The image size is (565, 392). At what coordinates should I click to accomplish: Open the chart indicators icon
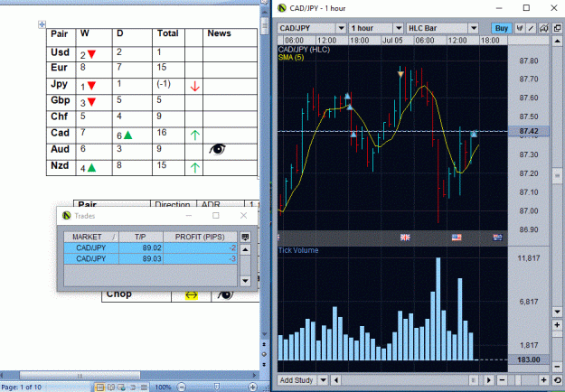544,28
